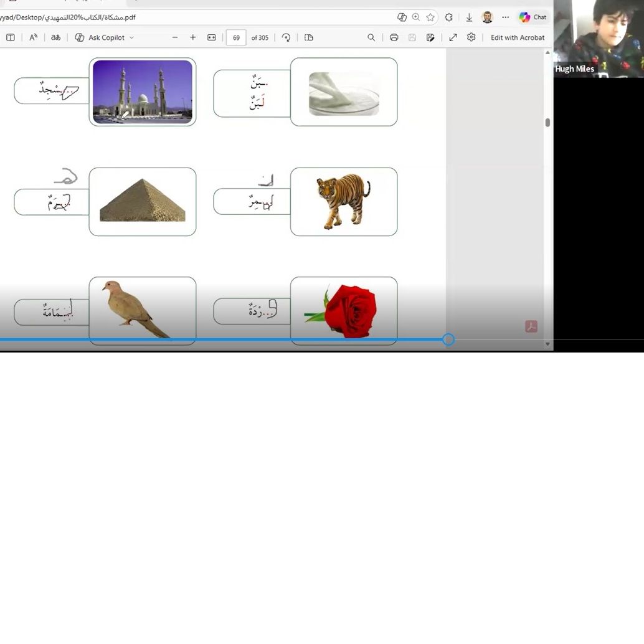Open the browser Extensions menu
The width and height of the screenshot is (644, 644).
pyautogui.click(x=448, y=17)
